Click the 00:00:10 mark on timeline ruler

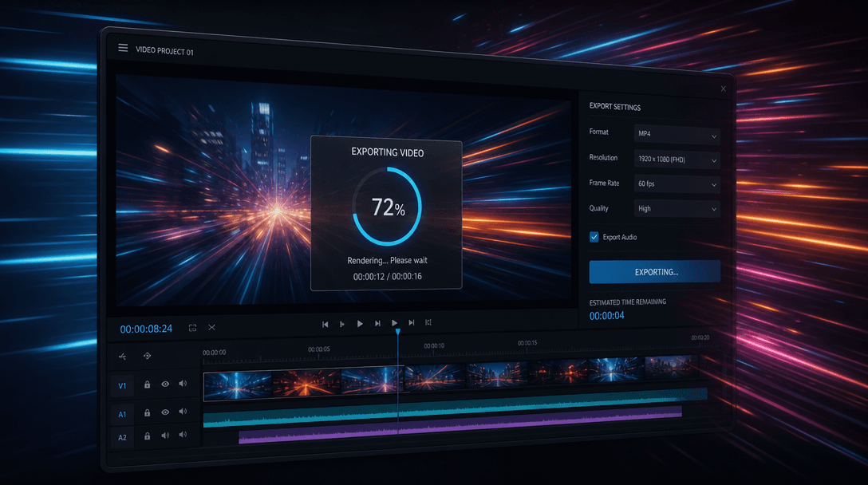(x=434, y=345)
